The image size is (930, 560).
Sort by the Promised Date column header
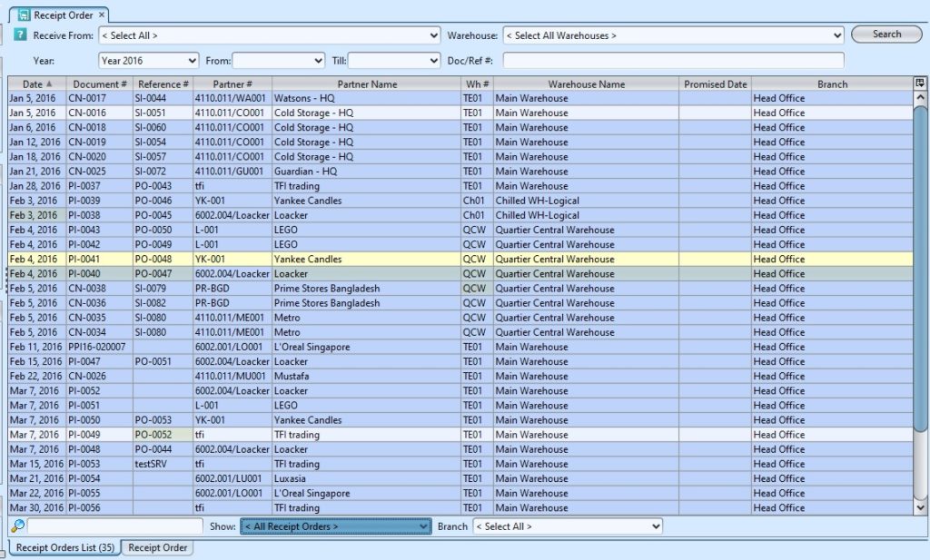tap(716, 84)
